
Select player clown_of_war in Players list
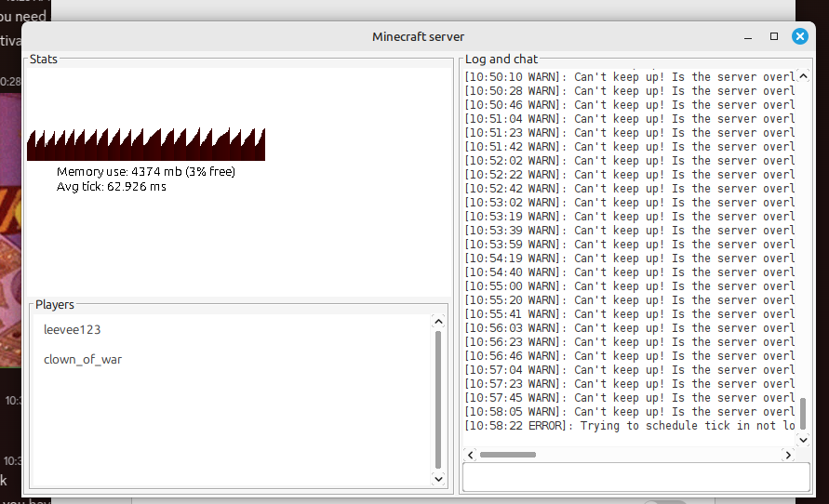[83, 360]
